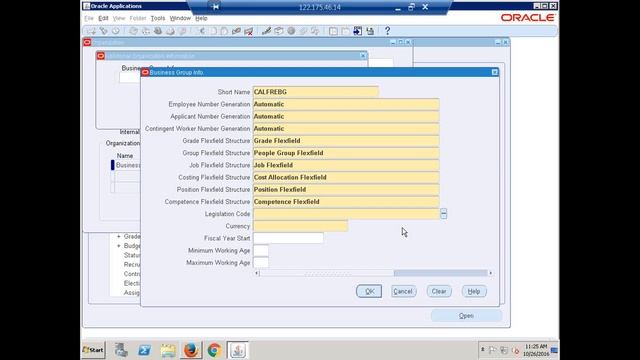Click the Costing Flexfield Structure field
Screen dimensions: 640x360
tap(346, 178)
